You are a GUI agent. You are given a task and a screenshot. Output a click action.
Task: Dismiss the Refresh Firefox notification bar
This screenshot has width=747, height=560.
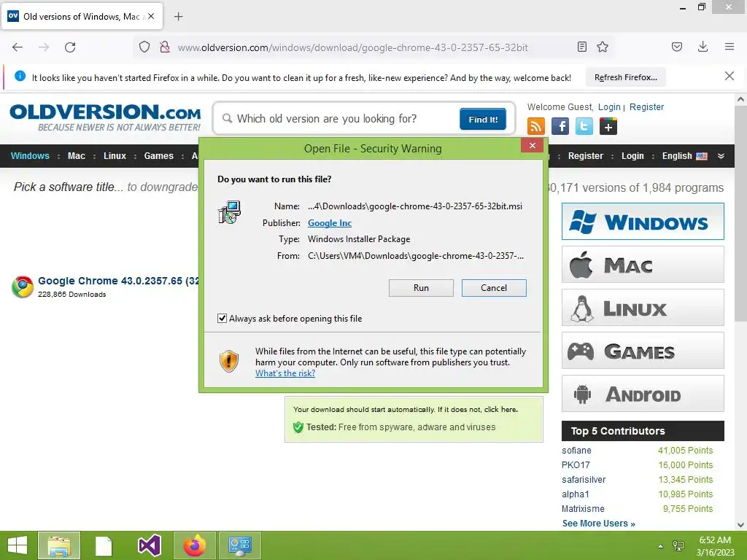click(729, 76)
